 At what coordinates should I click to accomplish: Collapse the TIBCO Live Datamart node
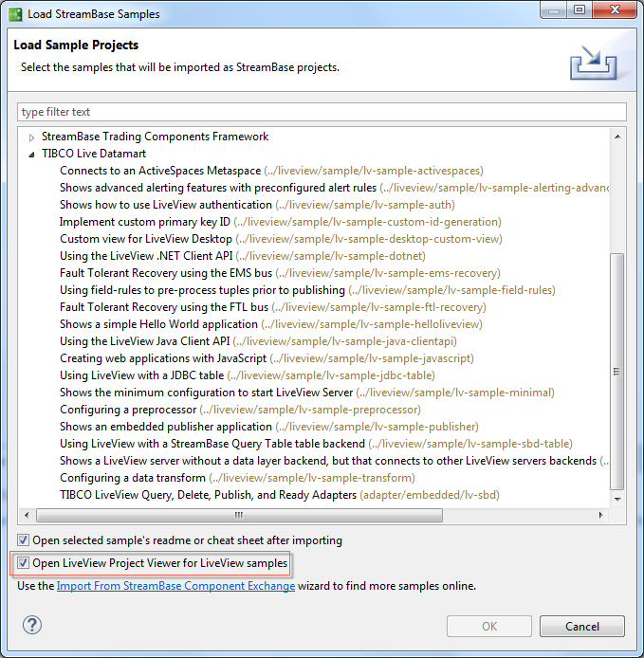pos(31,155)
